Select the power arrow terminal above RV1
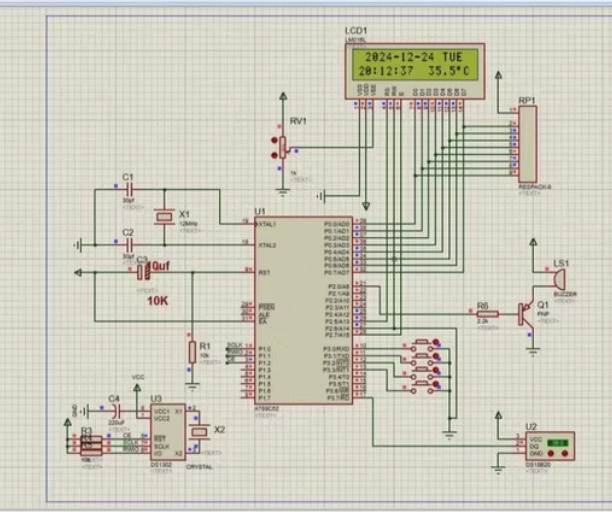 pyautogui.click(x=283, y=96)
